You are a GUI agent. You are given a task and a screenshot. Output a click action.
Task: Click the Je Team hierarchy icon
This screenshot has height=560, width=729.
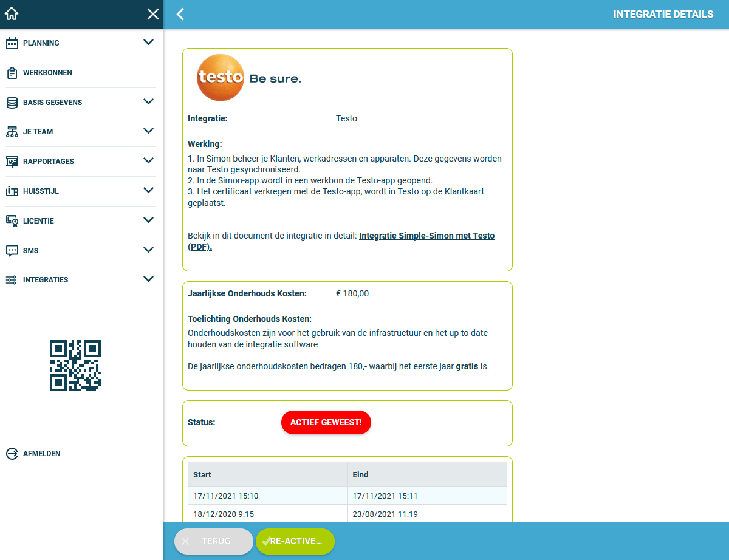tap(12, 132)
